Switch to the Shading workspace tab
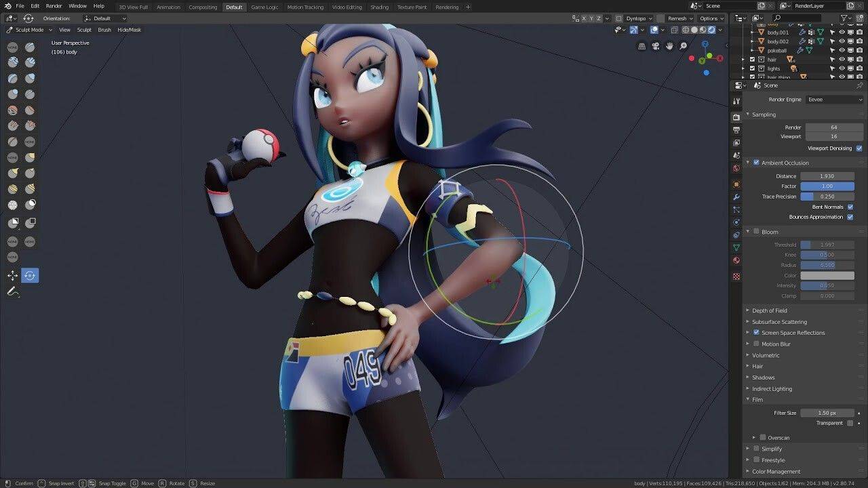The image size is (868, 488). tap(379, 7)
